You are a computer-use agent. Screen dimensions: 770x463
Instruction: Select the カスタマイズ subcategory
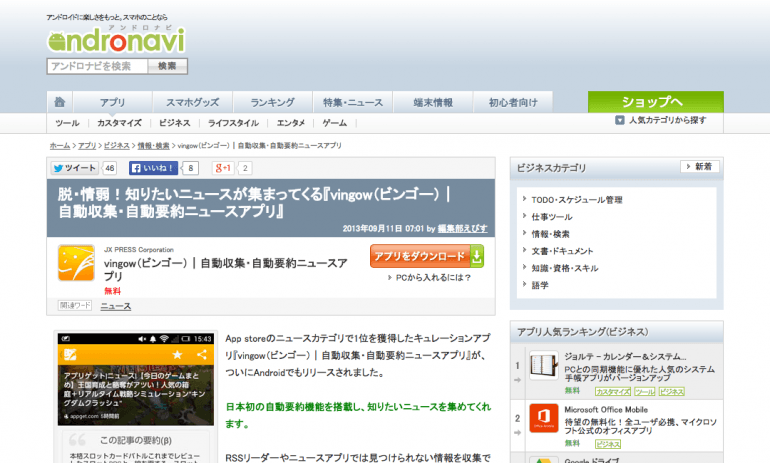[119, 123]
